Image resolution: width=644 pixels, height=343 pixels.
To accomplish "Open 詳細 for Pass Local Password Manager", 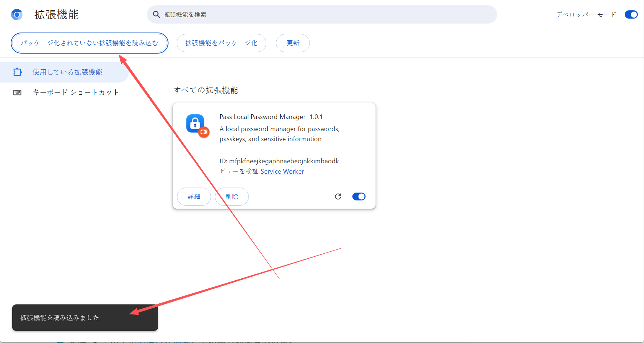I will 194,197.
